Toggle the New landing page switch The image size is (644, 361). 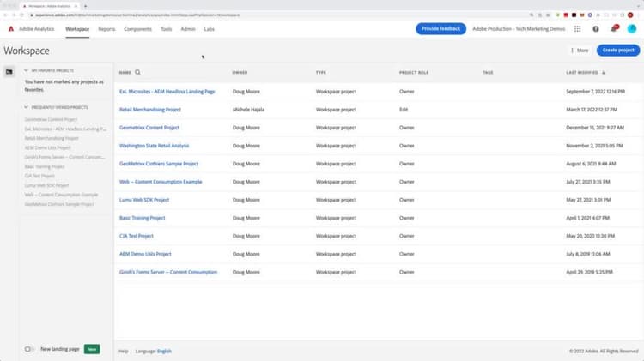[x=28, y=349]
